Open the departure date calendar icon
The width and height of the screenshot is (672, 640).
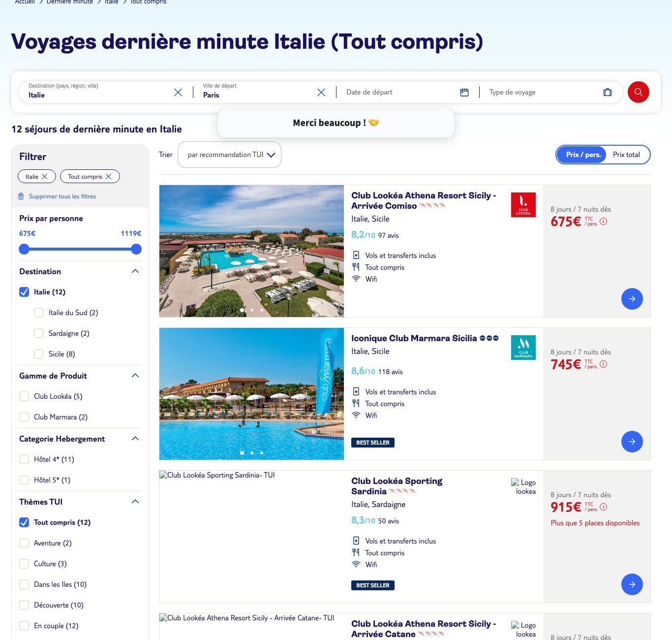[x=464, y=92]
